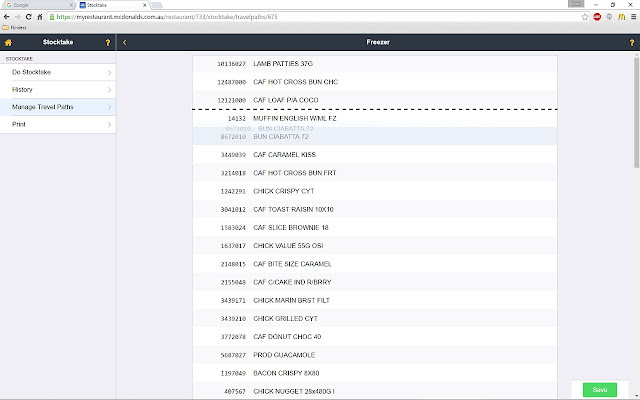The height and width of the screenshot is (400, 640).
Task: Select CHICK VALUE 55G OSI row
Action: click(x=375, y=246)
